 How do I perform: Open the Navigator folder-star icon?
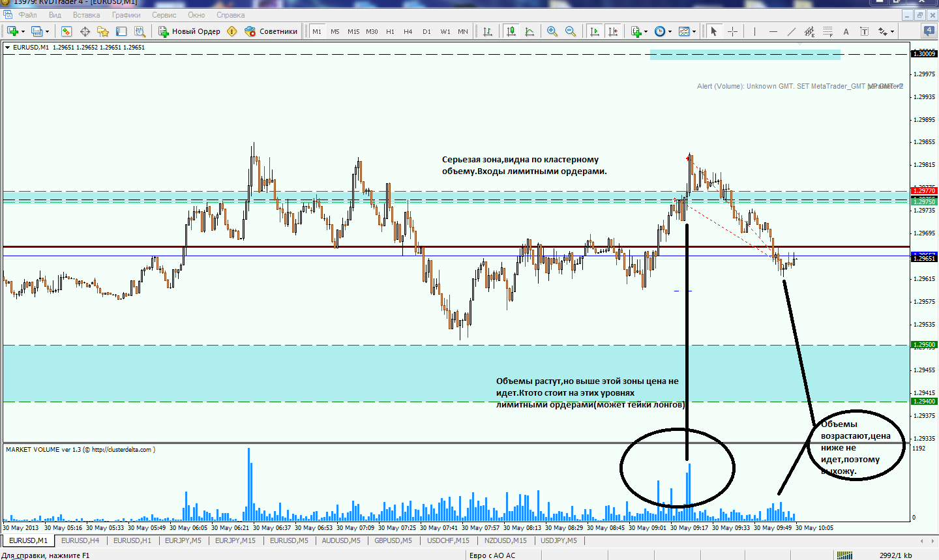[x=103, y=31]
